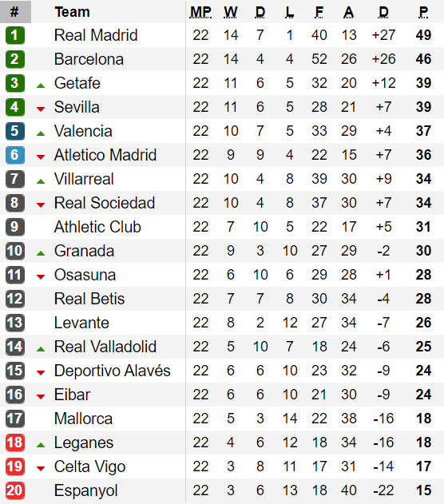Screen dimensions: 444x504
Task: Click the red down arrow beside Celta Vigo
Action: click(41, 469)
